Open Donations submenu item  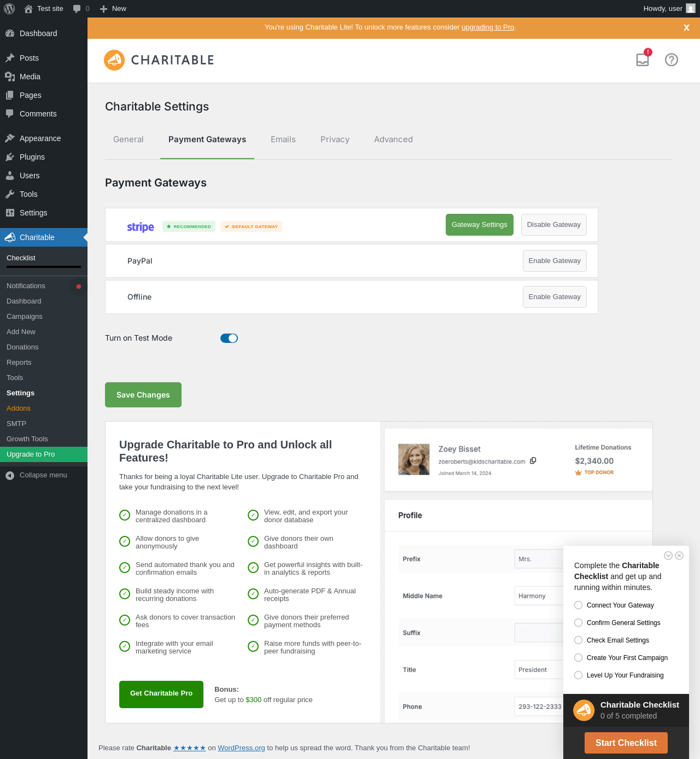[x=44, y=347]
